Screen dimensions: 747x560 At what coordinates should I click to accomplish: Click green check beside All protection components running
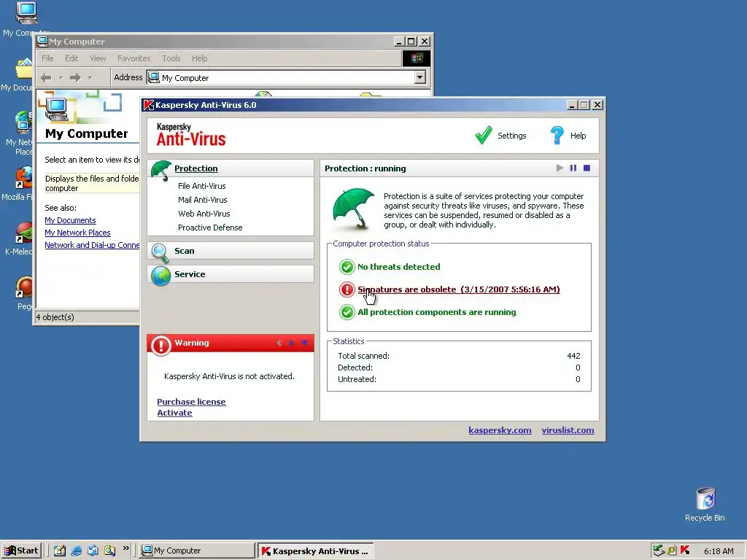coord(347,312)
